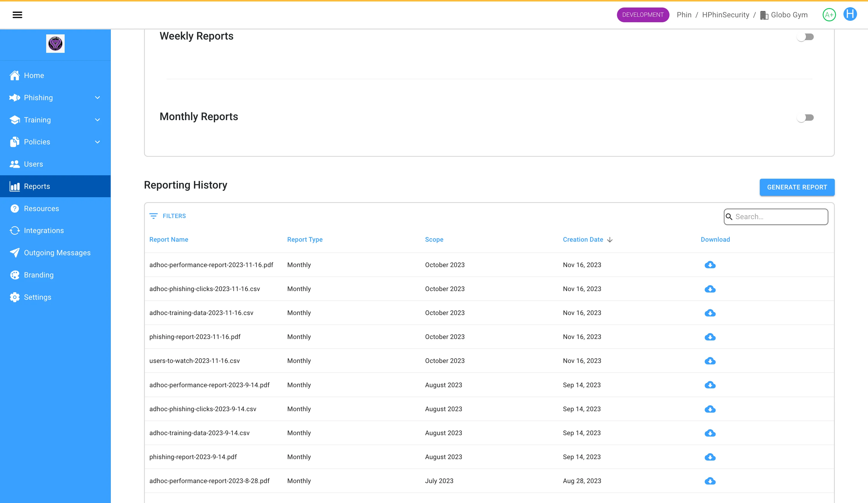Open Settings in sidebar
Screen dimensions: 868x503
pos(55,297)
